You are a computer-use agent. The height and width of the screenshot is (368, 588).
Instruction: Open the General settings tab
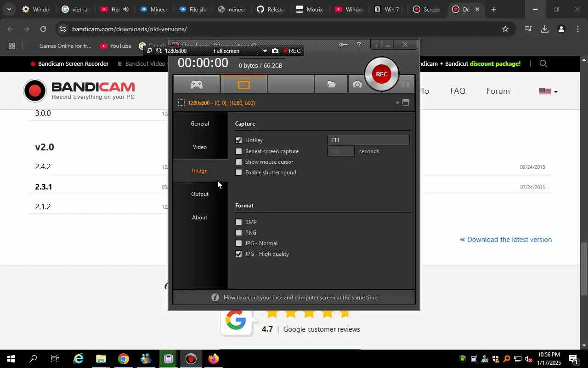click(200, 124)
